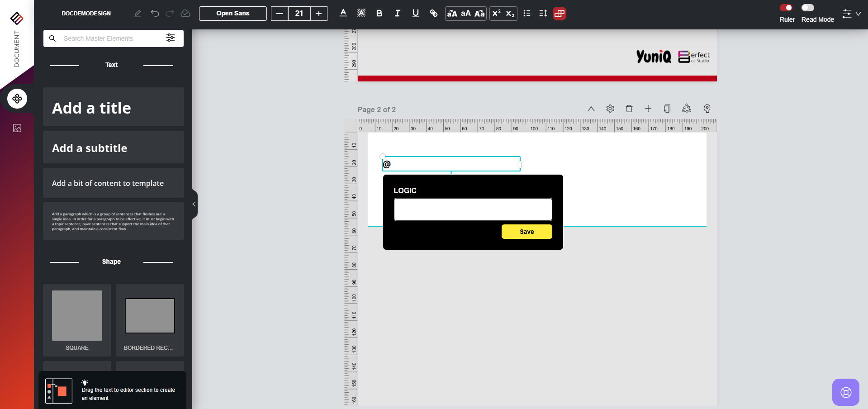Screen dimensions: 868x409
Task: Insert a hyperlink with the link icon
Action: point(433,14)
